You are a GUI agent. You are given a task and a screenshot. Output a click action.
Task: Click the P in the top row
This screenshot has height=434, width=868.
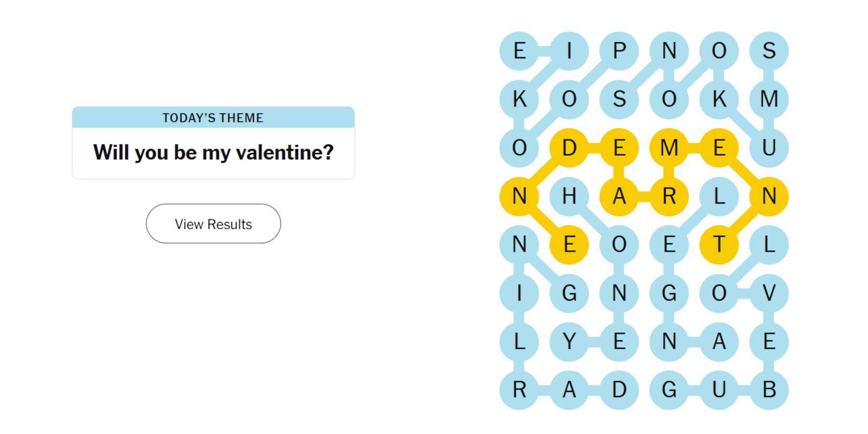point(619,51)
